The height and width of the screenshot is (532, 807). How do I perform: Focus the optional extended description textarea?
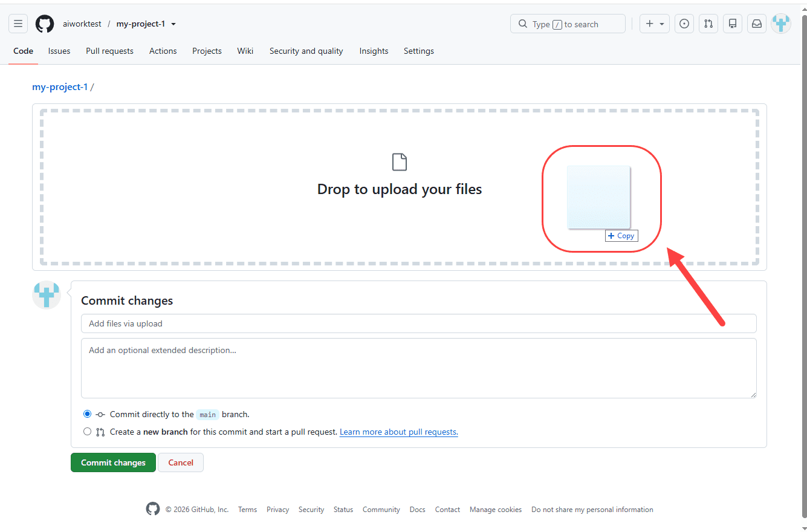(x=419, y=368)
